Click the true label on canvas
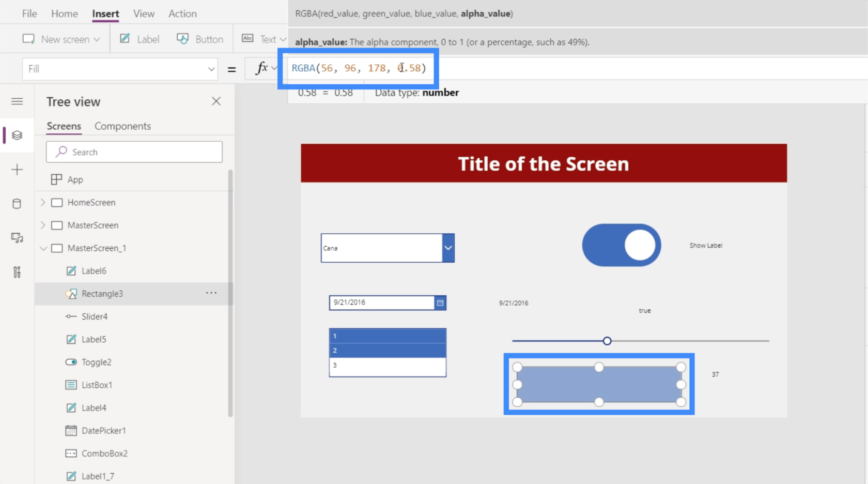The height and width of the screenshot is (484, 868). tap(645, 311)
